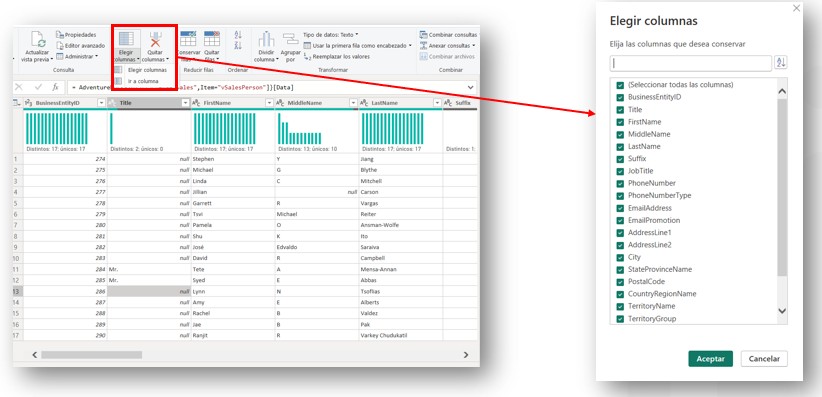
Task: Click the Quitar columnas ribbon icon
Action: tap(155, 39)
